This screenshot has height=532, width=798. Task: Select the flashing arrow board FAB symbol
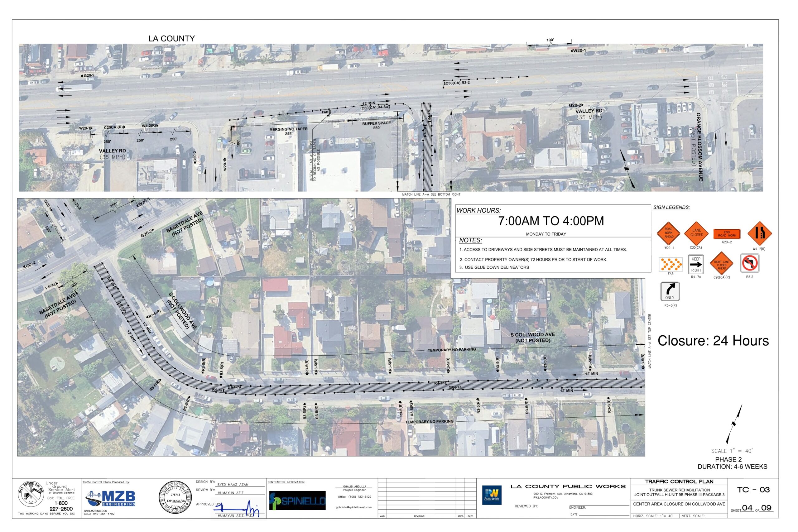(671, 264)
